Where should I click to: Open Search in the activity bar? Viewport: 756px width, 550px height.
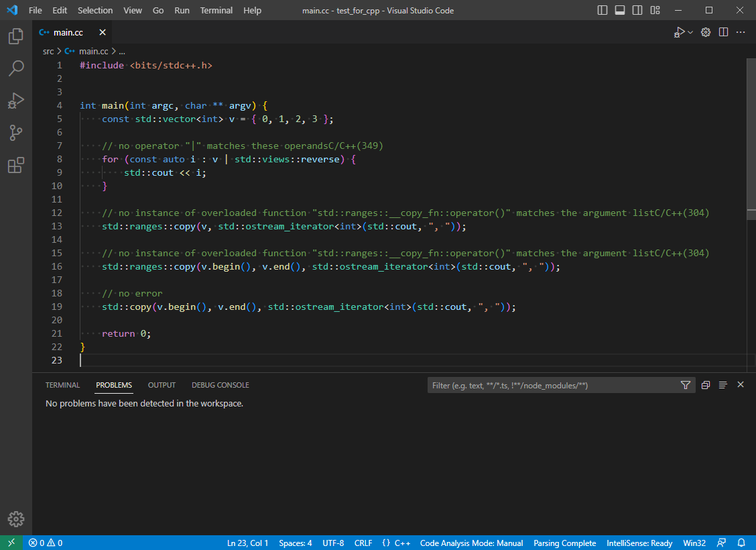(15, 68)
